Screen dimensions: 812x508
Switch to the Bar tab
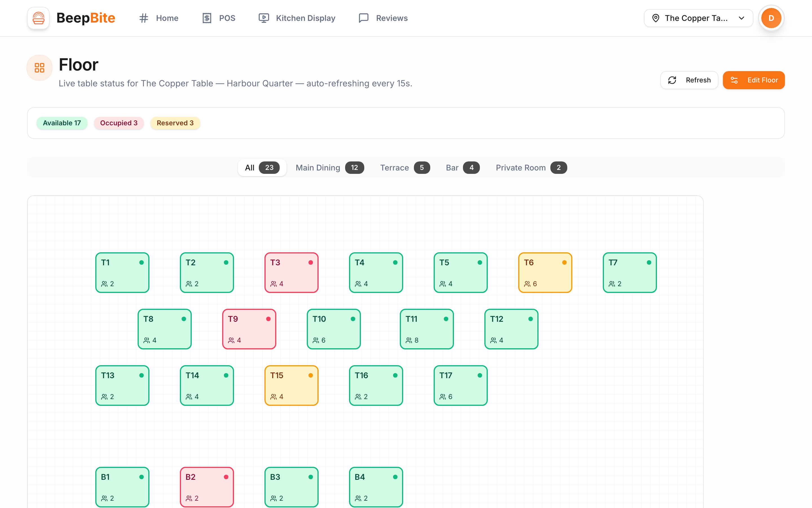pyautogui.click(x=463, y=168)
